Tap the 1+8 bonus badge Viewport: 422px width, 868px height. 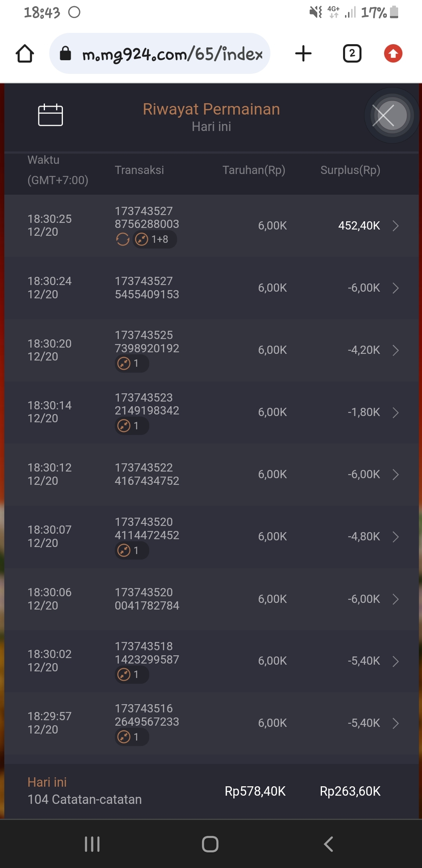pyautogui.click(x=155, y=239)
